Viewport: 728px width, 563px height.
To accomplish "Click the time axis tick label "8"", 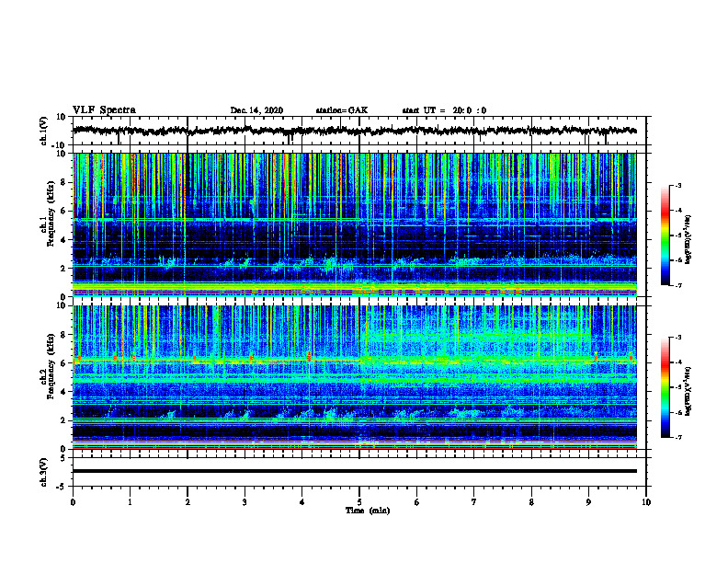I will [x=531, y=502].
